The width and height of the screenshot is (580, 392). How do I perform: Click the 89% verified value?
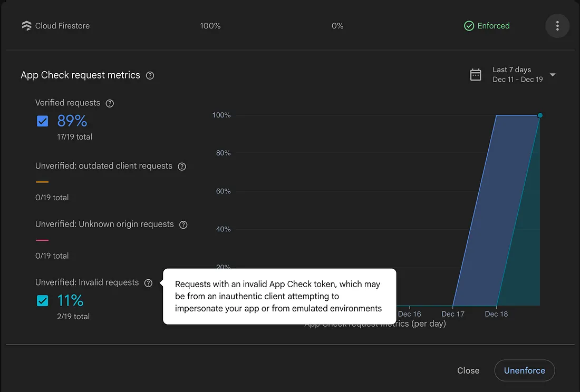72,121
